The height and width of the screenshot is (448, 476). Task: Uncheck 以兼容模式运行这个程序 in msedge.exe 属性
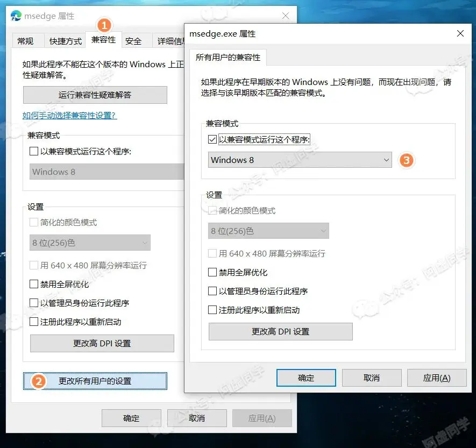click(212, 139)
